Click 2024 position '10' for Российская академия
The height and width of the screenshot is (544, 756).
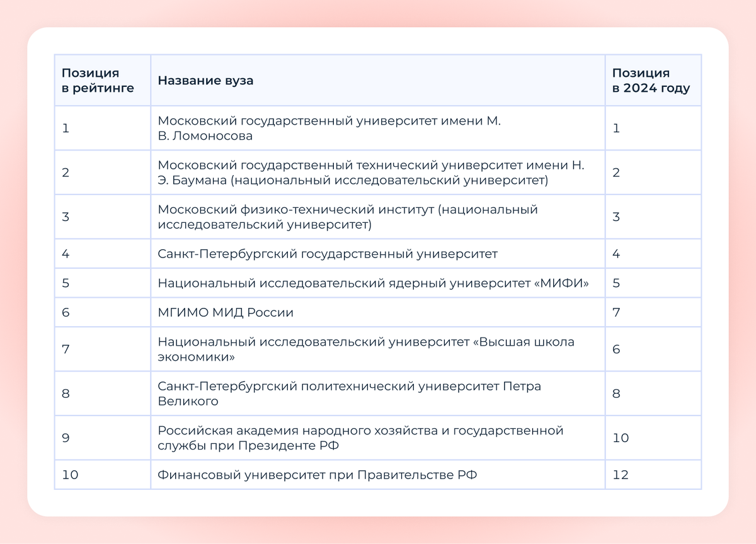[621, 438]
